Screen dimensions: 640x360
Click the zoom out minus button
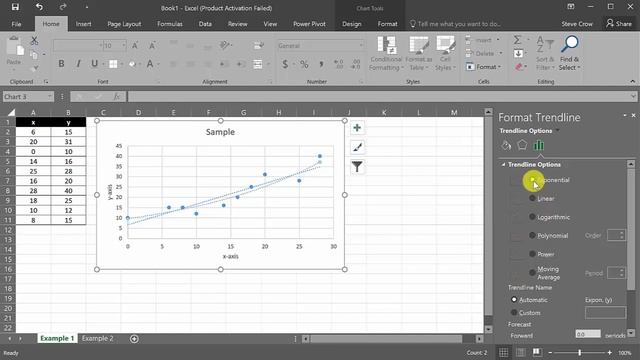coord(550,353)
